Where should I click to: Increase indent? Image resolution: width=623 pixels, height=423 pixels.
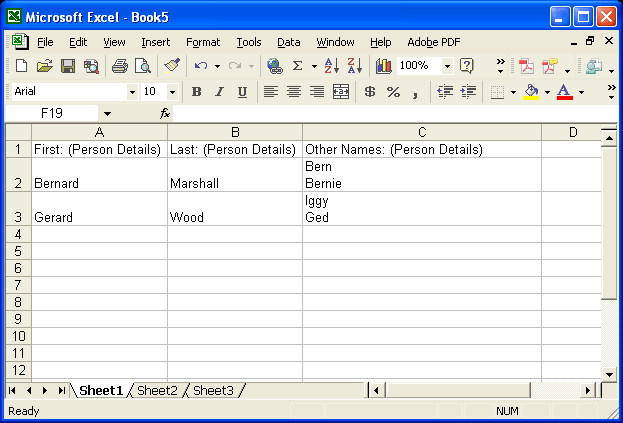pyautogui.click(x=468, y=92)
